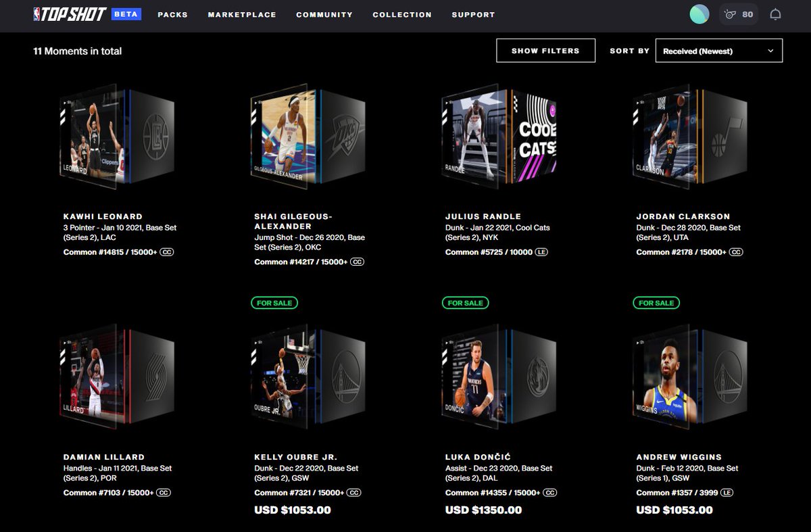The height and width of the screenshot is (532, 811).
Task: Click the CC badge on Gilgeous-Alexander moment
Action: pos(357,262)
